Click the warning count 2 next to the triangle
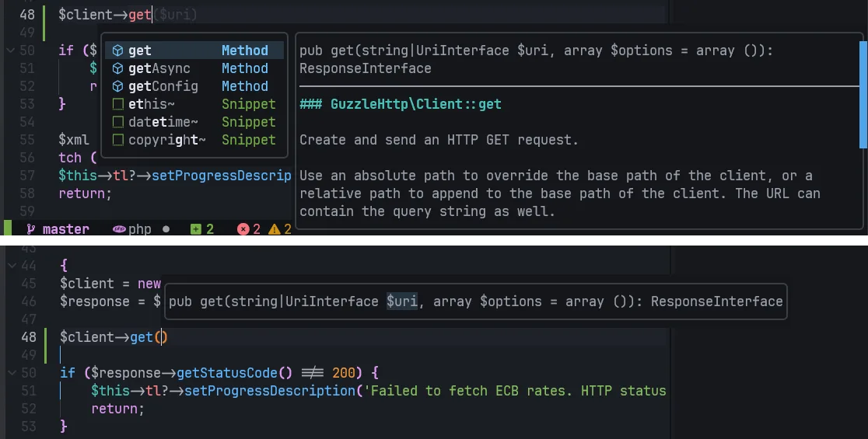Viewport: 868px width, 439px height. click(x=287, y=229)
